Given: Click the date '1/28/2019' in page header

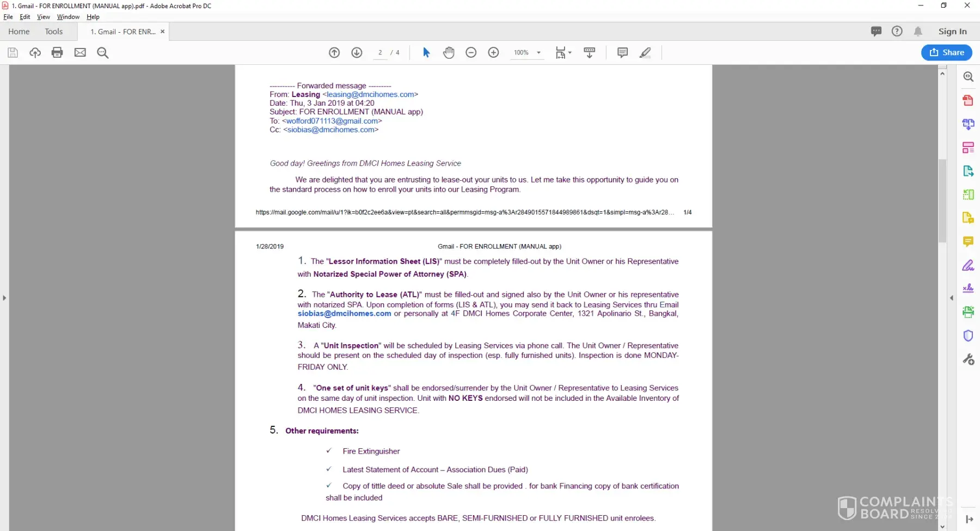Looking at the screenshot, I should click(x=270, y=247).
